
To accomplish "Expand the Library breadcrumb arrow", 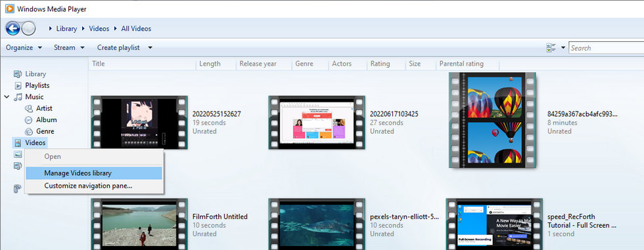I will coord(51,29).
